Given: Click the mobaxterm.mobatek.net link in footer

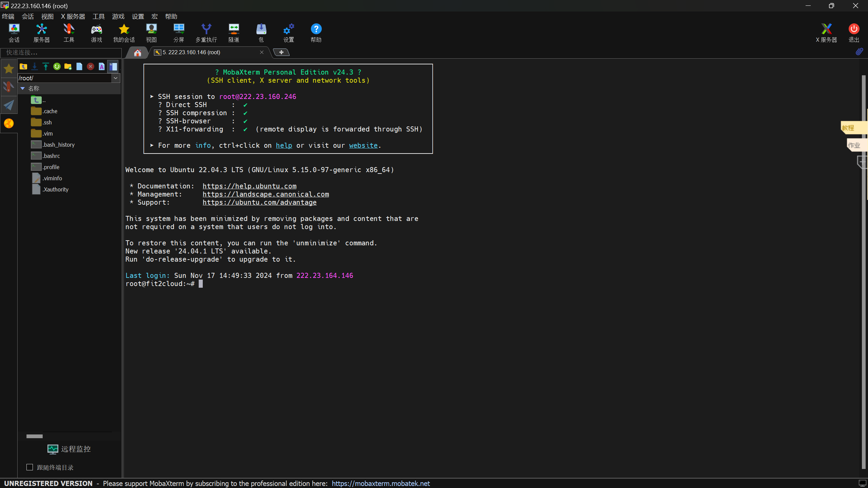Looking at the screenshot, I should click(x=380, y=484).
